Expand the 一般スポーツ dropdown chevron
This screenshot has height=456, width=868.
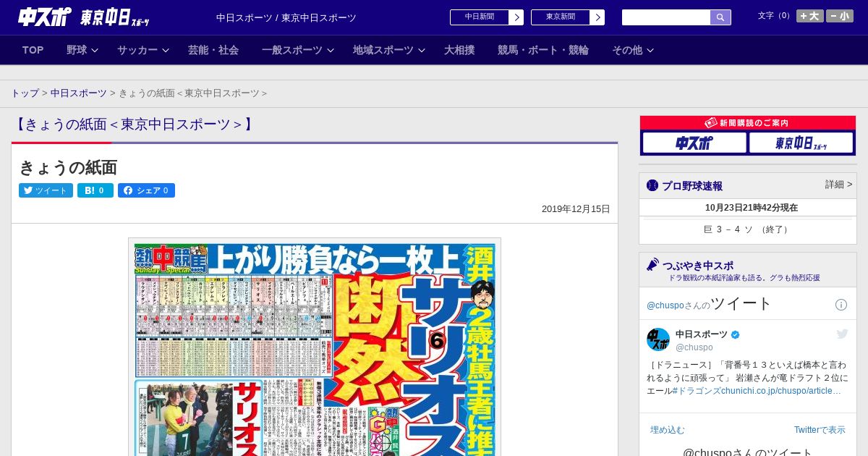click(331, 50)
